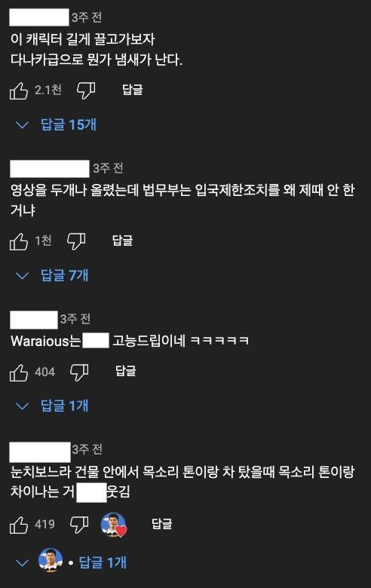371x588 pixels.
Task: Open the first commenter's username, posted 3주 전
Action: [39, 17]
